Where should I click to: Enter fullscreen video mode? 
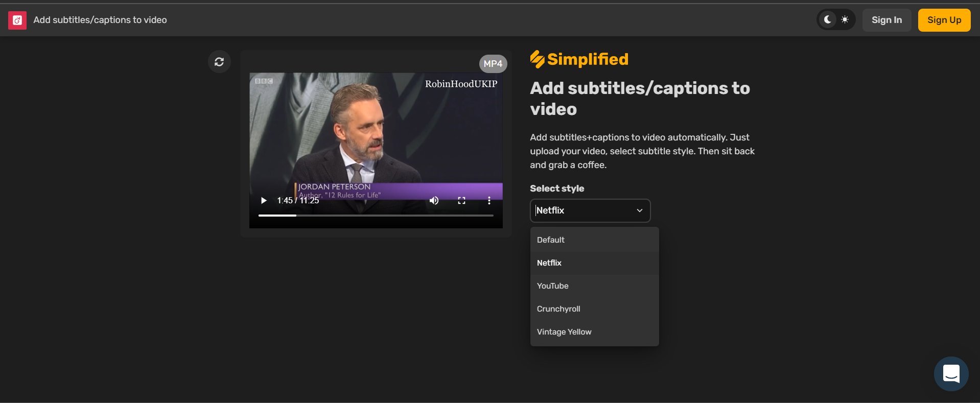(x=461, y=200)
